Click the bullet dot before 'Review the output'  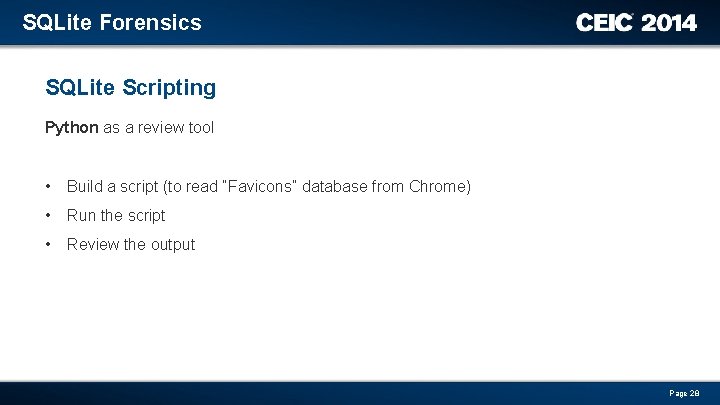pos(48,244)
